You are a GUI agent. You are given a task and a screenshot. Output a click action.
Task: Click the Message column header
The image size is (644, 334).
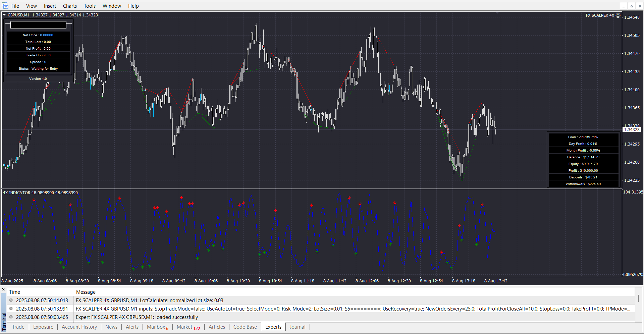pos(86,292)
